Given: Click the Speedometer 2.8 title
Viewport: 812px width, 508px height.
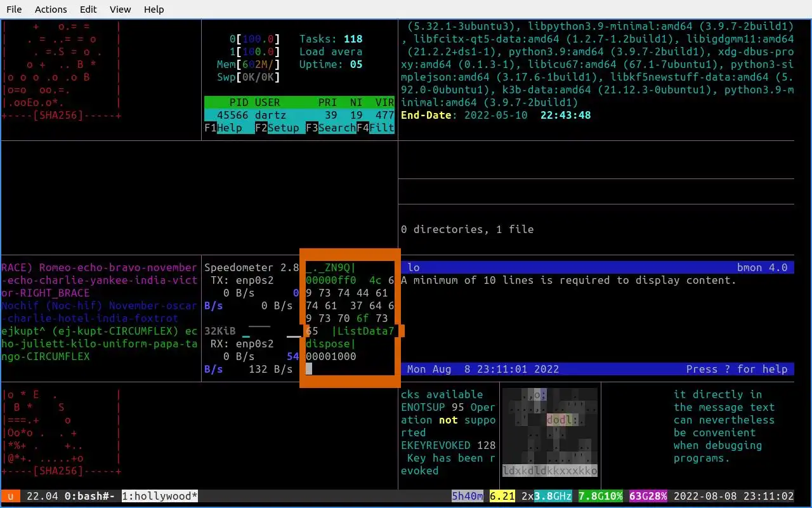Looking at the screenshot, I should pos(252,267).
